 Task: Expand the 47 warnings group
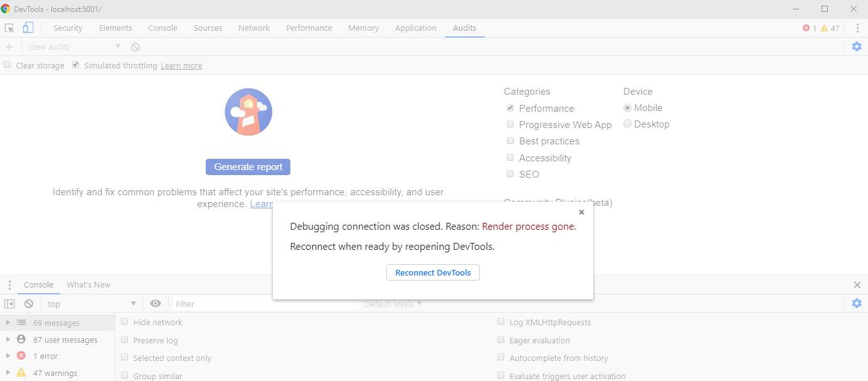tap(8, 373)
